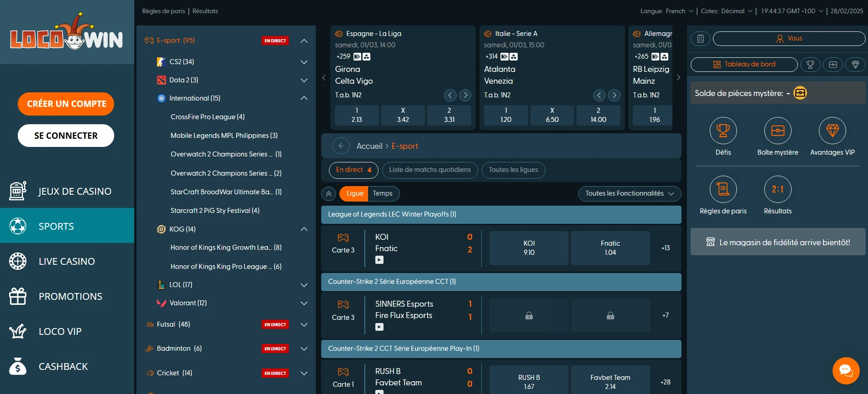Open Résultats link in top bar
The width and height of the screenshot is (868, 394).
coord(205,11)
